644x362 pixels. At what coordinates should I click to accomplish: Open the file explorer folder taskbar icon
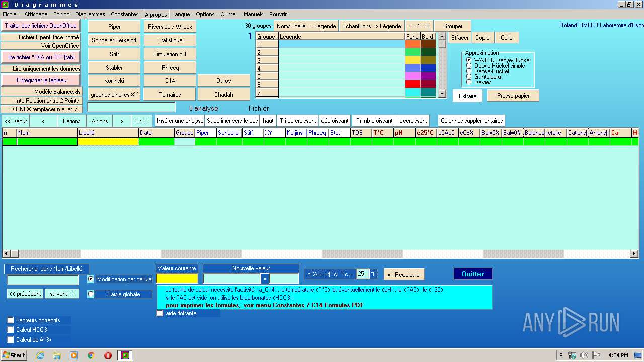pos(57,355)
